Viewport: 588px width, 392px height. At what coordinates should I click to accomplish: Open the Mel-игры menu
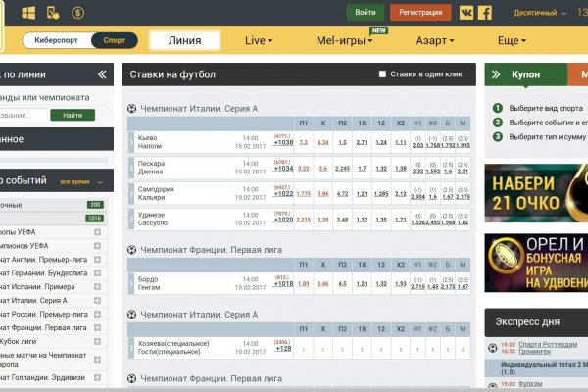pos(343,41)
